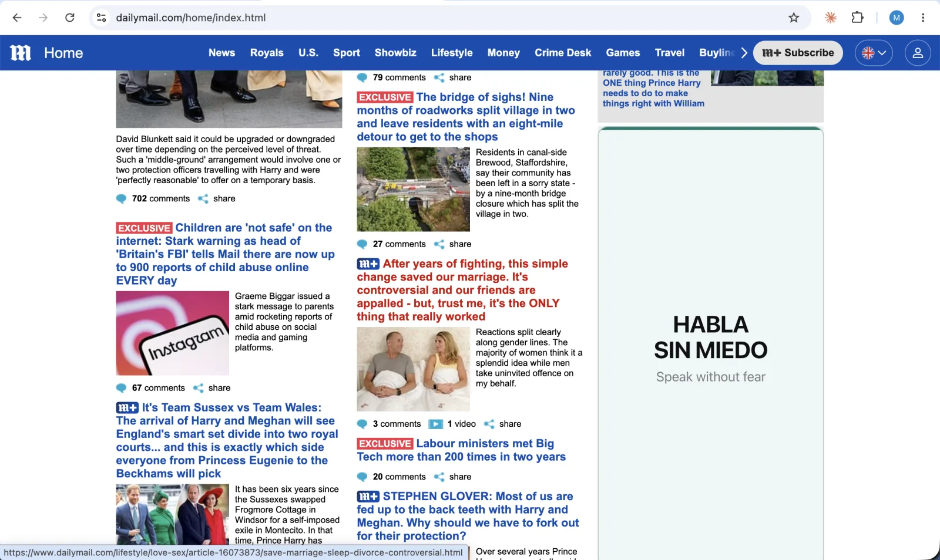Open the 3 comments link
The image size is (940, 560).
(x=397, y=424)
